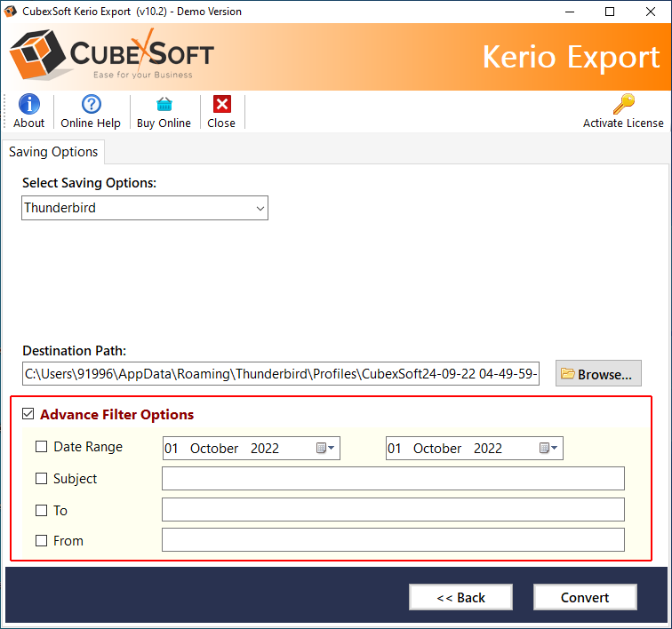Select the end date year 2022
This screenshot has height=629, width=672.
[x=488, y=449]
